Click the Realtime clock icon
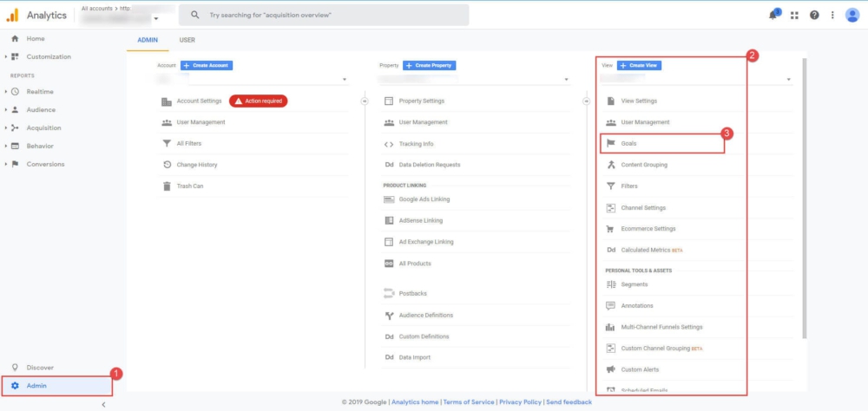 pos(15,92)
